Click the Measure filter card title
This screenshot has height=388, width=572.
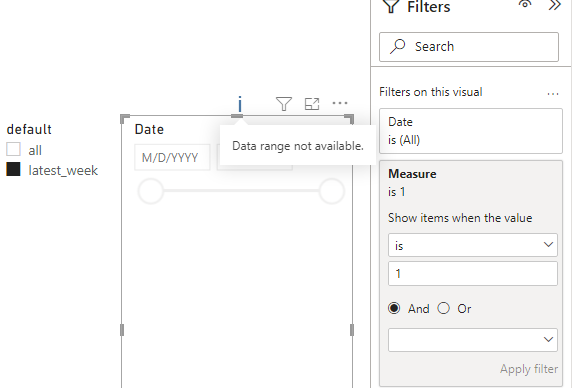pos(412,174)
